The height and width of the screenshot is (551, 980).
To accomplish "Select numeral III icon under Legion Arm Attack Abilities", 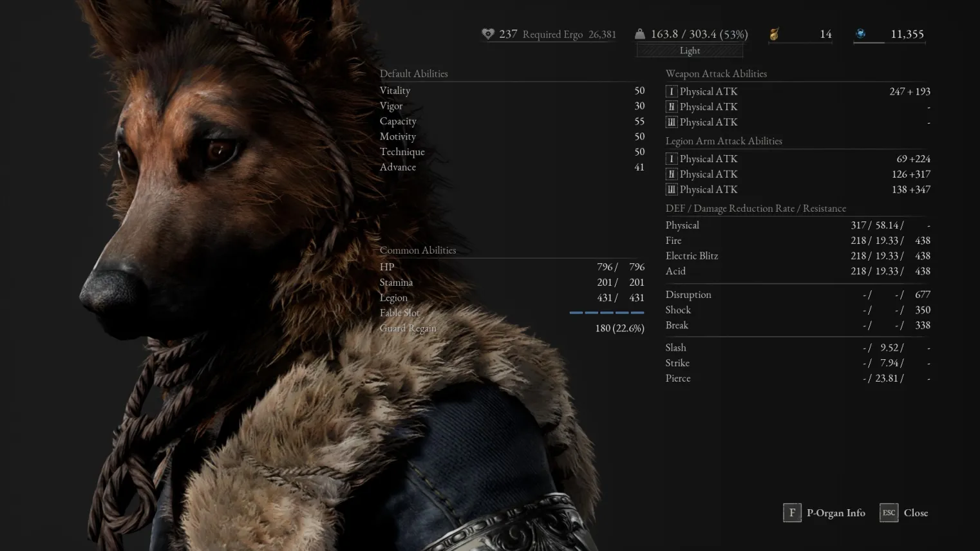I will [x=672, y=190].
